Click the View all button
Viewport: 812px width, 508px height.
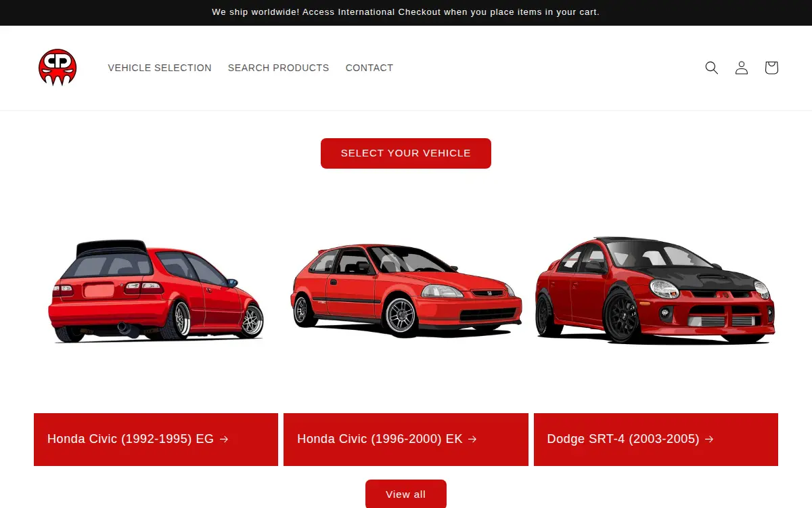[x=406, y=494]
